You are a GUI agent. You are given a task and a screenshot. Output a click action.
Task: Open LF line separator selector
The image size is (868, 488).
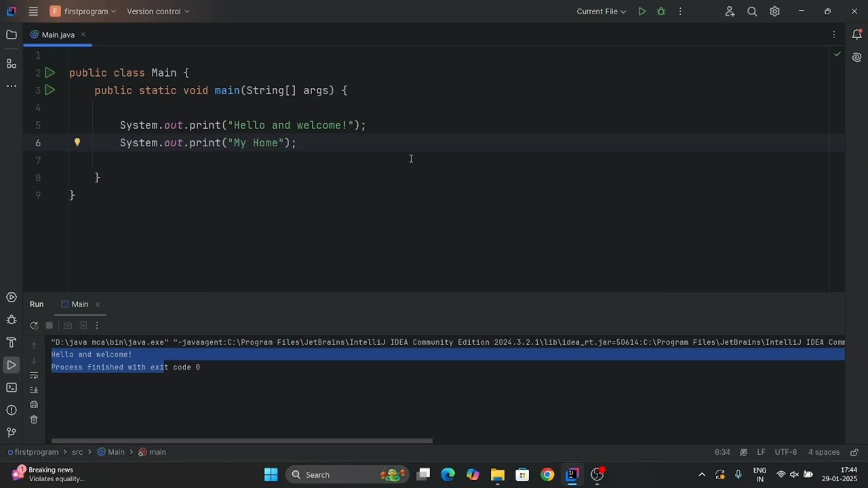(761, 452)
